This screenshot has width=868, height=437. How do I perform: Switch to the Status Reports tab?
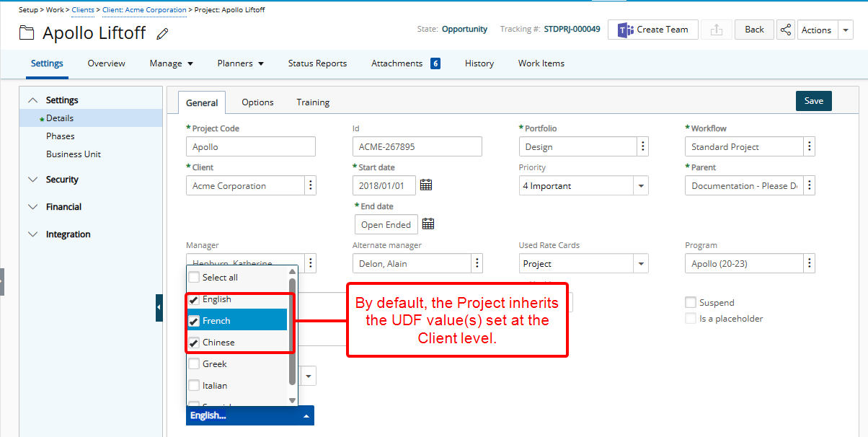317,63
